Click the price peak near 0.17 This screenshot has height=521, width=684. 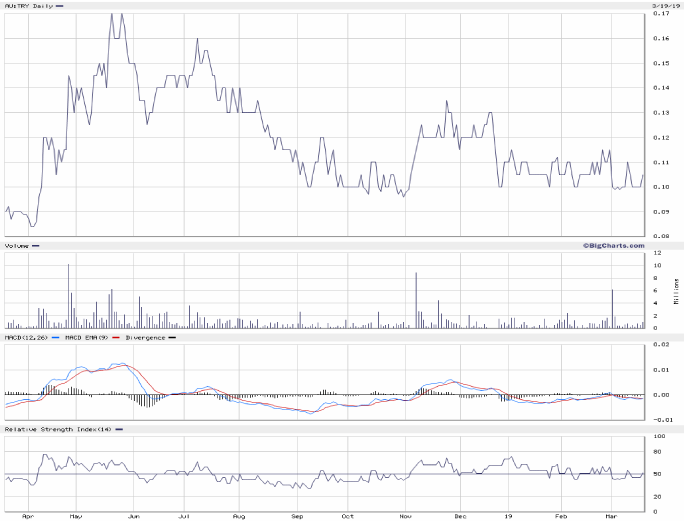click(112, 15)
